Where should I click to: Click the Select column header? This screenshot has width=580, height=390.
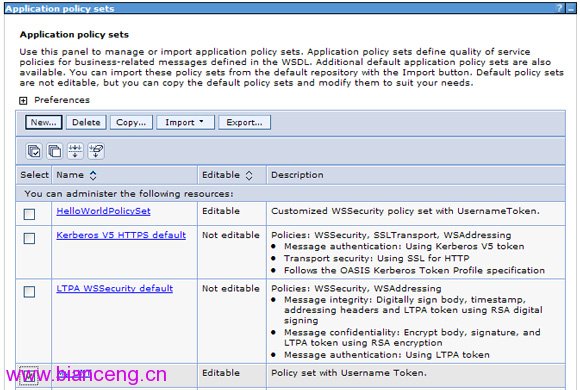(x=34, y=175)
